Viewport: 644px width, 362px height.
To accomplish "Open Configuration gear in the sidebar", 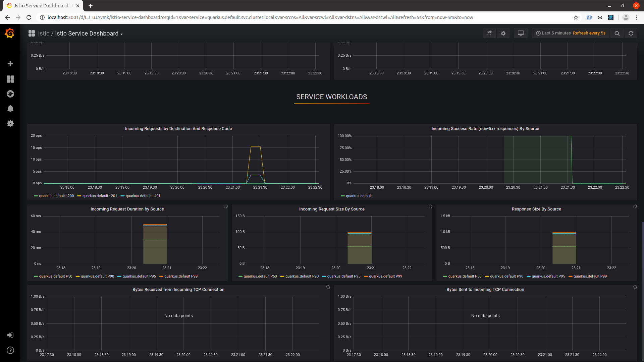I will (x=10, y=123).
